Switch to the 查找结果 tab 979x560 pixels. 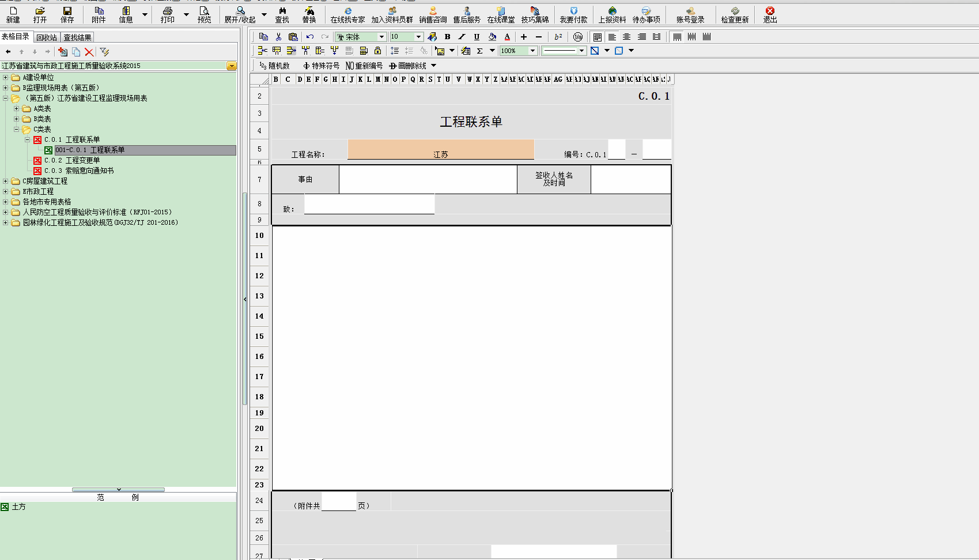[x=77, y=37]
